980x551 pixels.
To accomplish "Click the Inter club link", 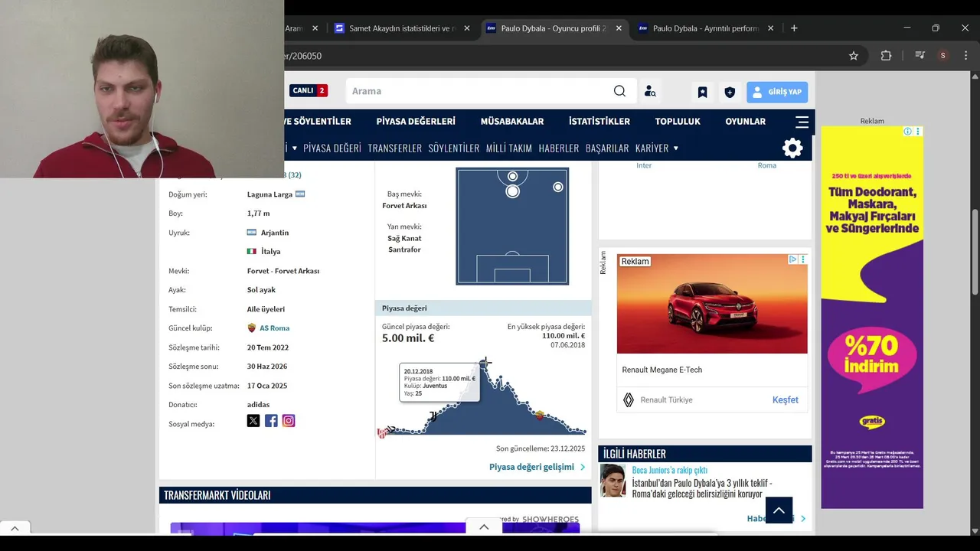I will pyautogui.click(x=644, y=165).
